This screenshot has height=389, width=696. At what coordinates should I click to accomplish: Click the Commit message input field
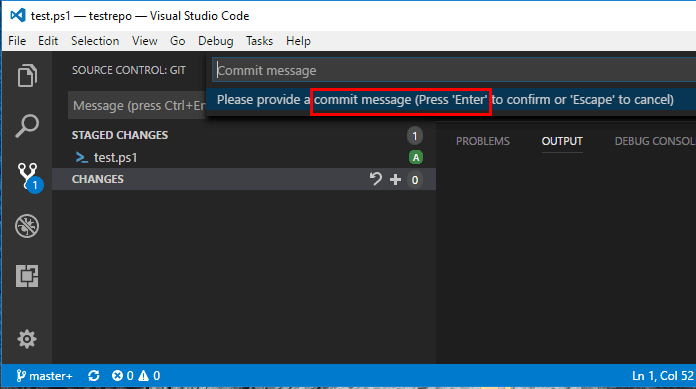[454, 70]
